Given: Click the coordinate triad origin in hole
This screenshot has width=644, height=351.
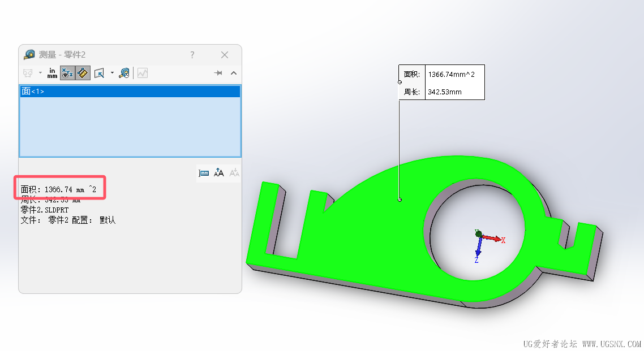Looking at the screenshot, I should (479, 234).
